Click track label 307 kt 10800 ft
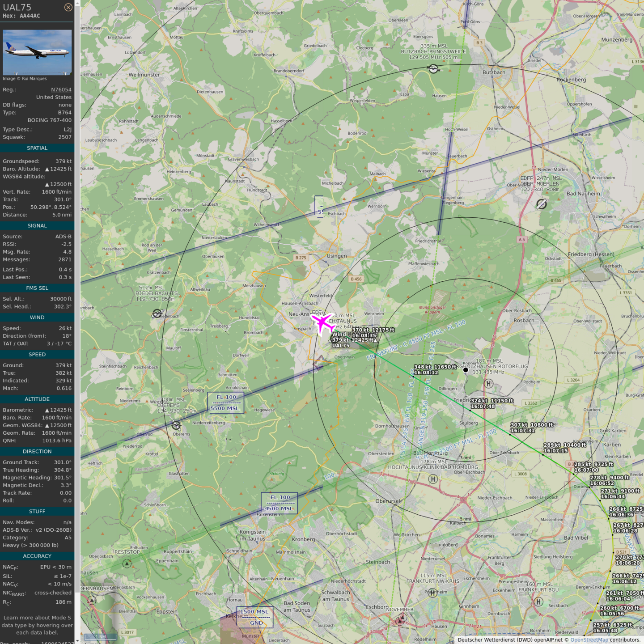 pyautogui.click(x=531, y=428)
